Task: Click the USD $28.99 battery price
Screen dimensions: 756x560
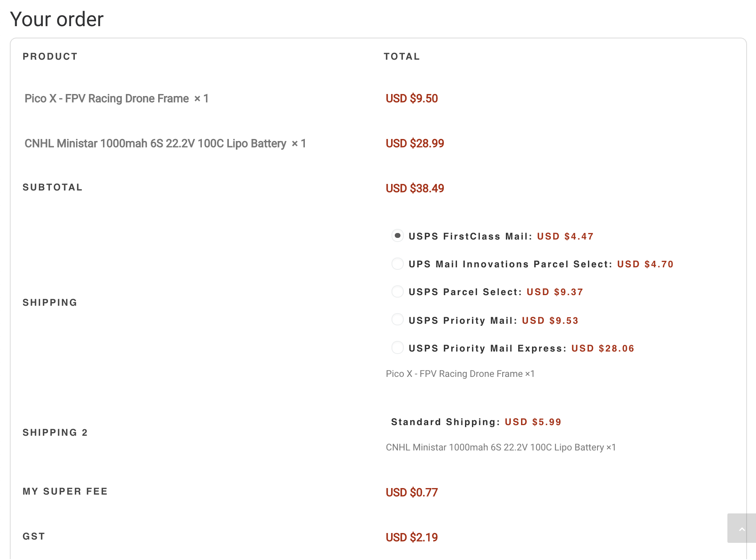Action: click(x=416, y=143)
